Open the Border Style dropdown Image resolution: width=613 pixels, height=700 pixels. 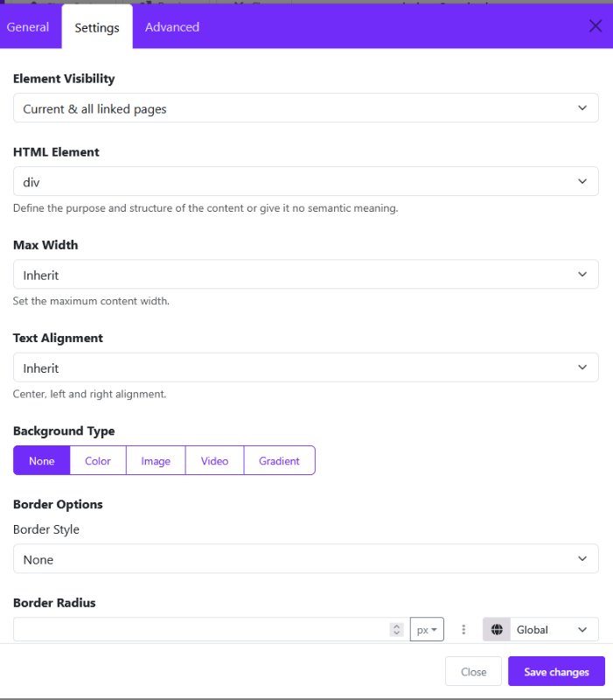coord(305,559)
